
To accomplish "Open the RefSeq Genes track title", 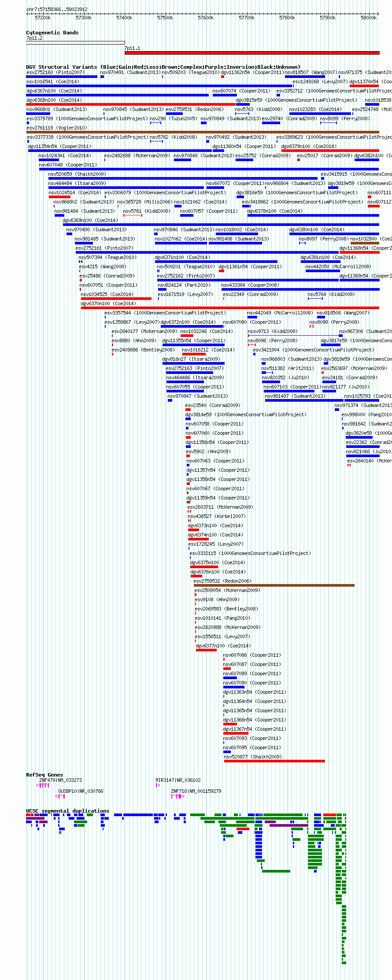I will pos(44,775).
